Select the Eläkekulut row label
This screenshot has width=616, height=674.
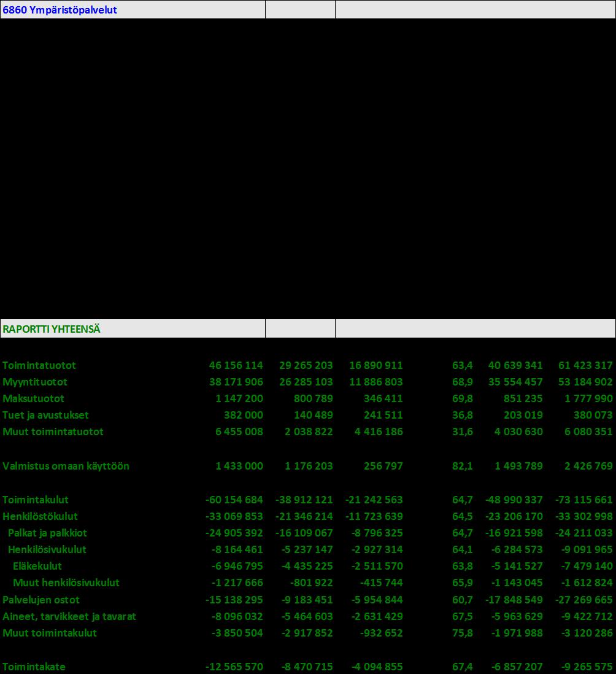point(37,566)
